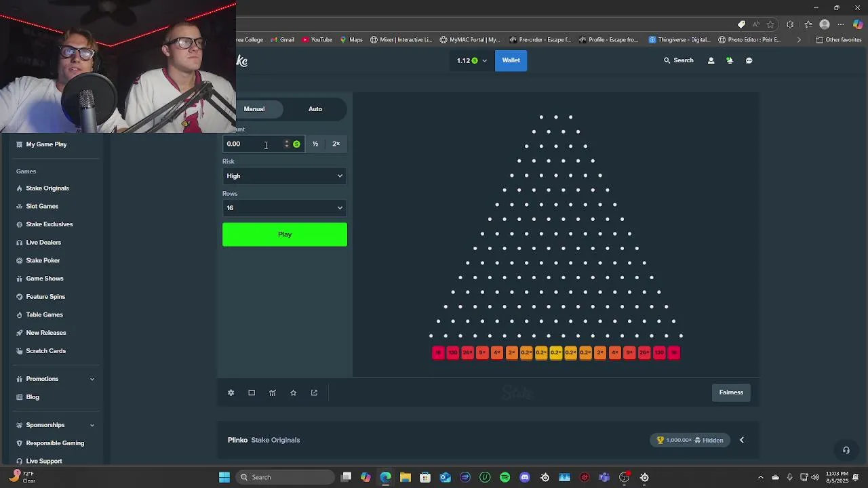Screen dimensions: 868x488
Task: Click the Windows Start button
Action: (224, 477)
